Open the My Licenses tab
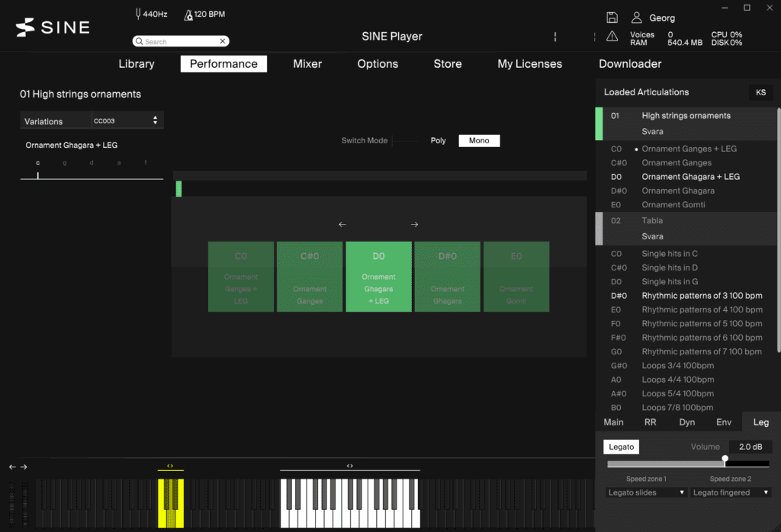The image size is (781, 532). [x=529, y=64]
